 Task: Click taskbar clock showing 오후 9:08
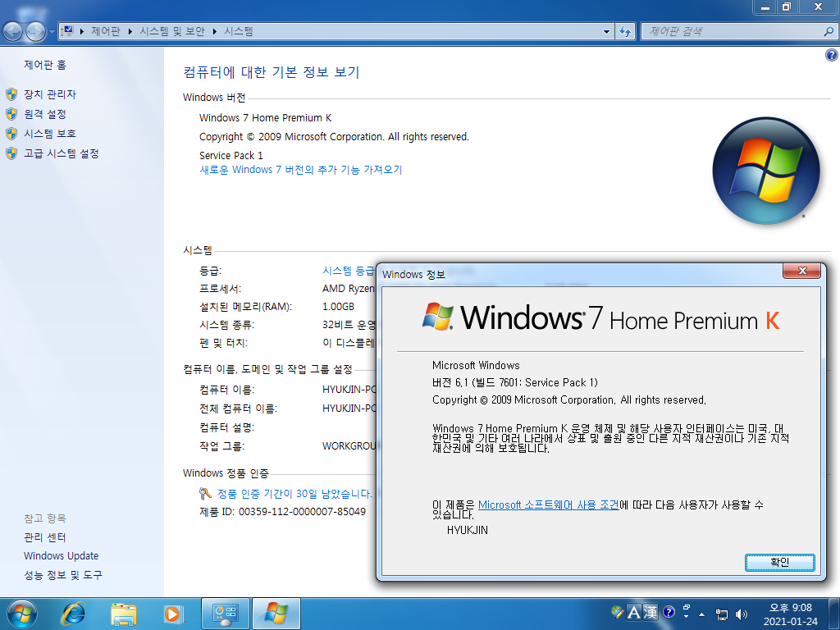point(790,614)
